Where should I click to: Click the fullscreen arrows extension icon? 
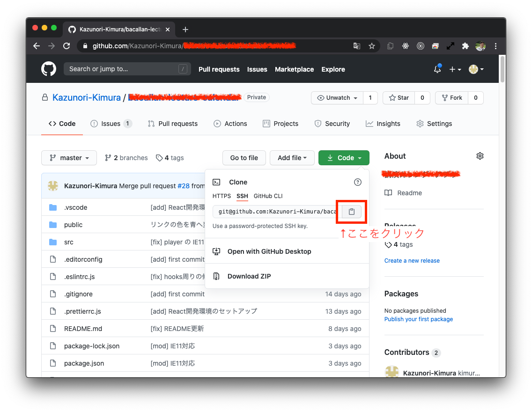point(450,46)
